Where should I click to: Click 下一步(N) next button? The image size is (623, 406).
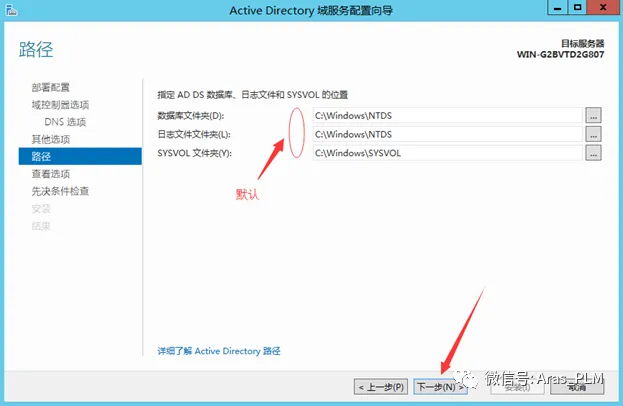440,387
